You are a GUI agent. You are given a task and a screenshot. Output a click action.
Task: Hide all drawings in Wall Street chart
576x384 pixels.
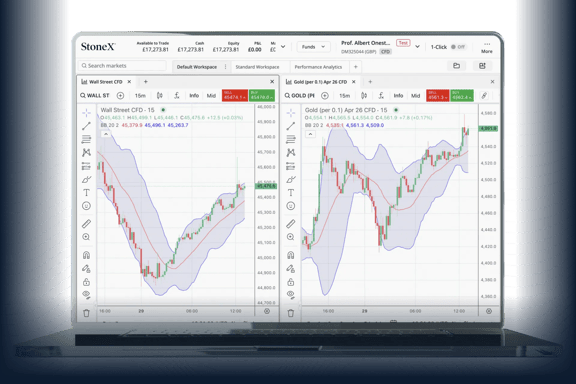point(86,295)
